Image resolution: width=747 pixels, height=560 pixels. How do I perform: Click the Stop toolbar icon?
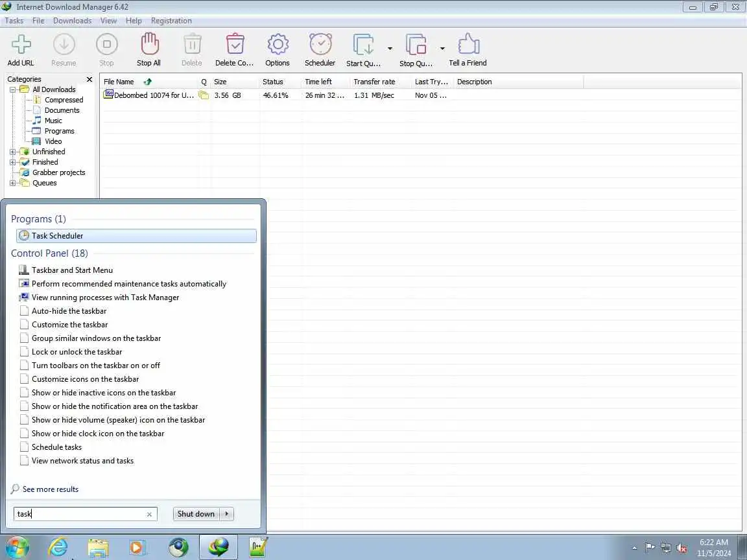click(x=107, y=45)
